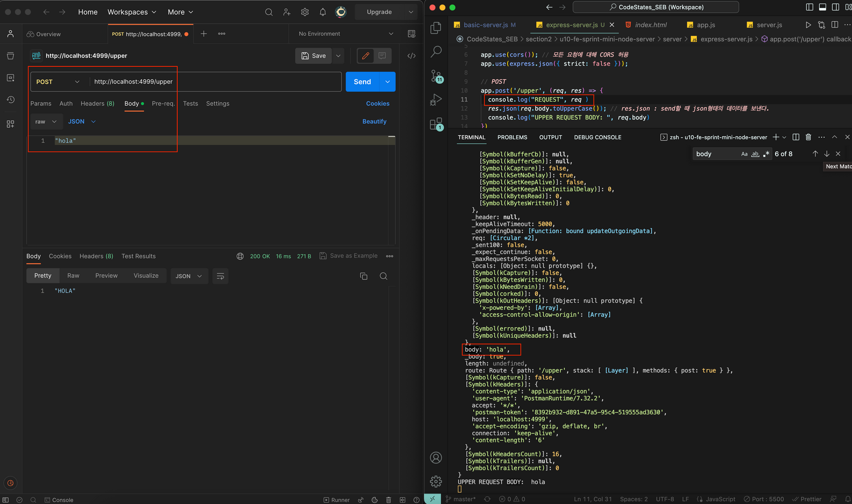Open the raw body type dropdown

pos(46,122)
